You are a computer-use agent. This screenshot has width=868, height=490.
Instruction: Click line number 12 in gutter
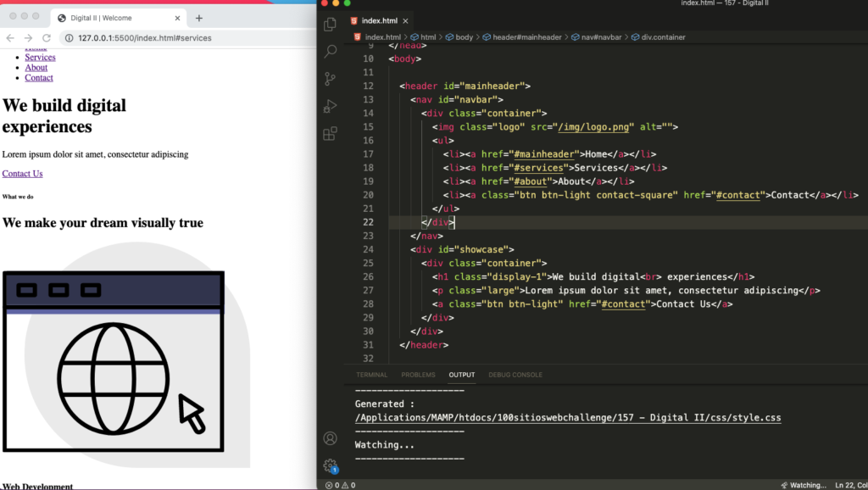pos(368,86)
